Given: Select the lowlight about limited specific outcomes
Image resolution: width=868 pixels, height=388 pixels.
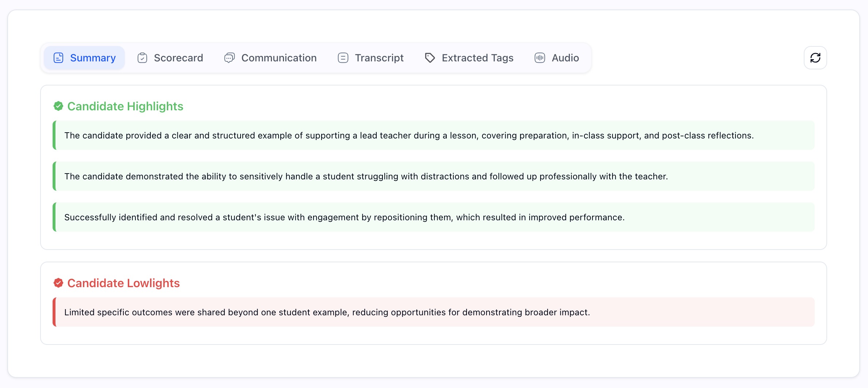Looking at the screenshot, I should pyautogui.click(x=327, y=312).
